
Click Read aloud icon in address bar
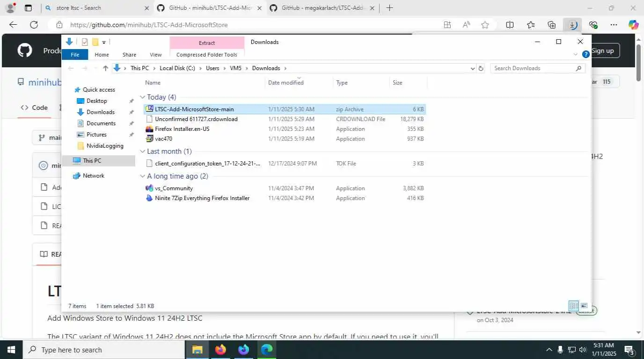(x=466, y=25)
